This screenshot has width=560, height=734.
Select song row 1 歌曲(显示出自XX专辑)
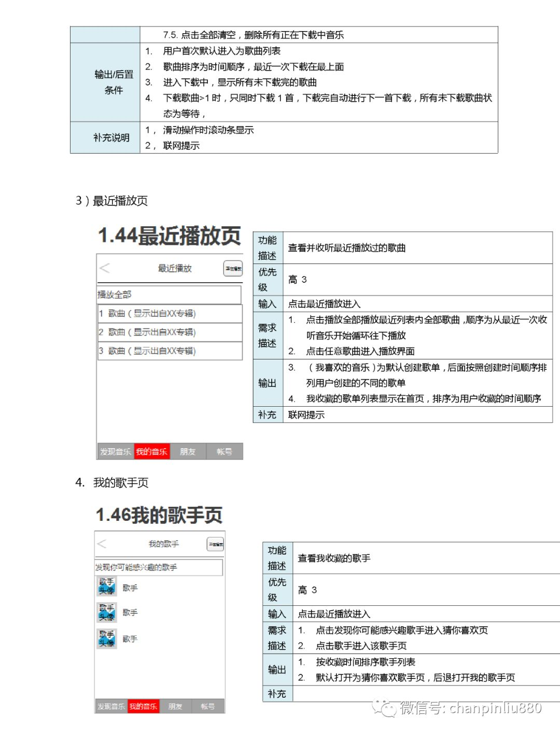coord(170,313)
